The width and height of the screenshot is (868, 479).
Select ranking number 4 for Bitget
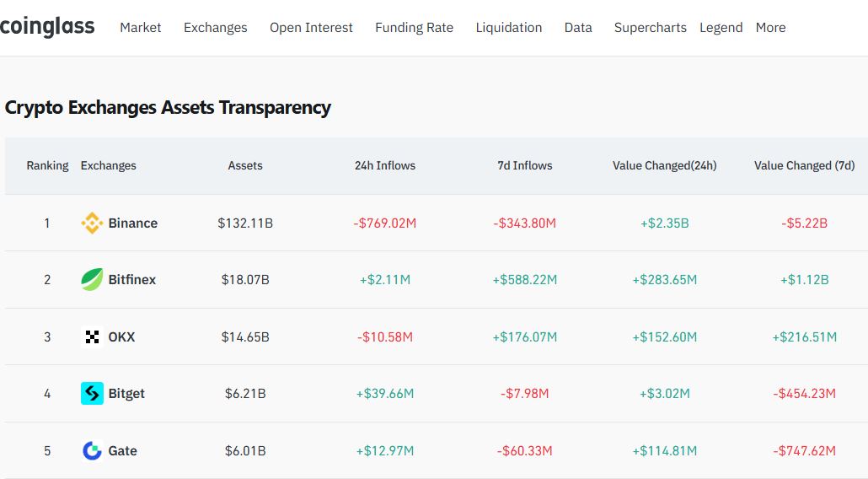(x=47, y=394)
